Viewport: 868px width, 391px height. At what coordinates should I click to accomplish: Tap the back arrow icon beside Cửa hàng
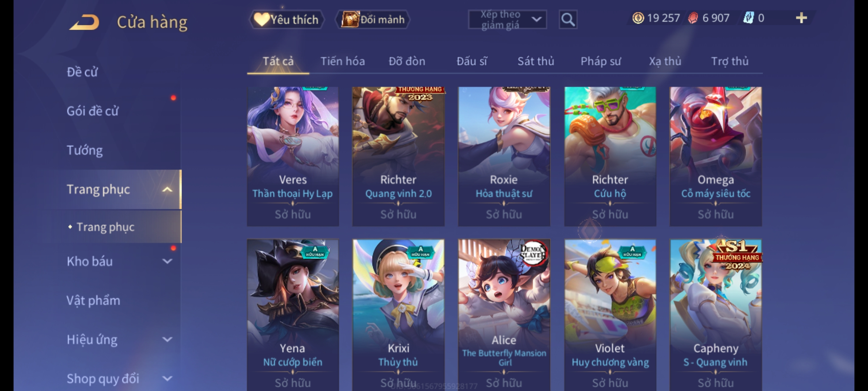pos(84,22)
